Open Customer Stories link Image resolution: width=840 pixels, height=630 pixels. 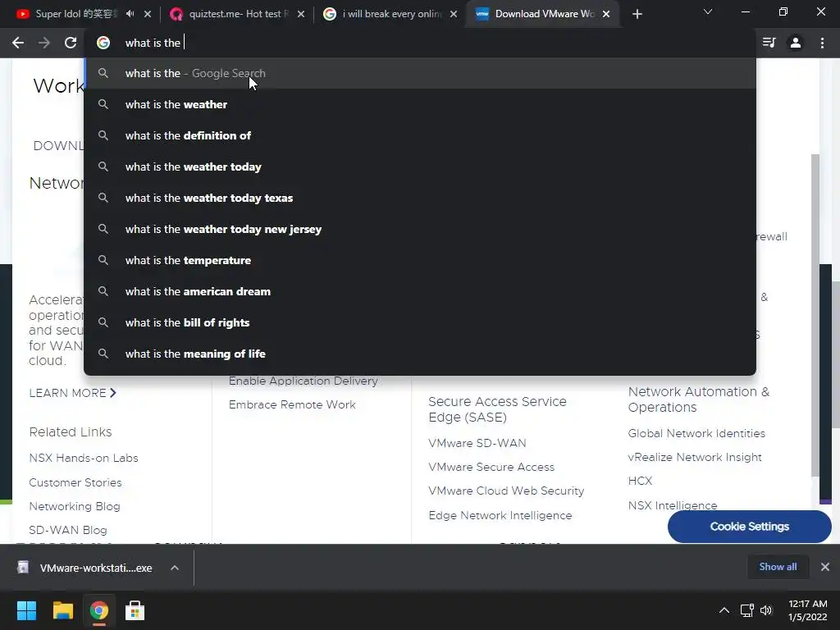75,482
